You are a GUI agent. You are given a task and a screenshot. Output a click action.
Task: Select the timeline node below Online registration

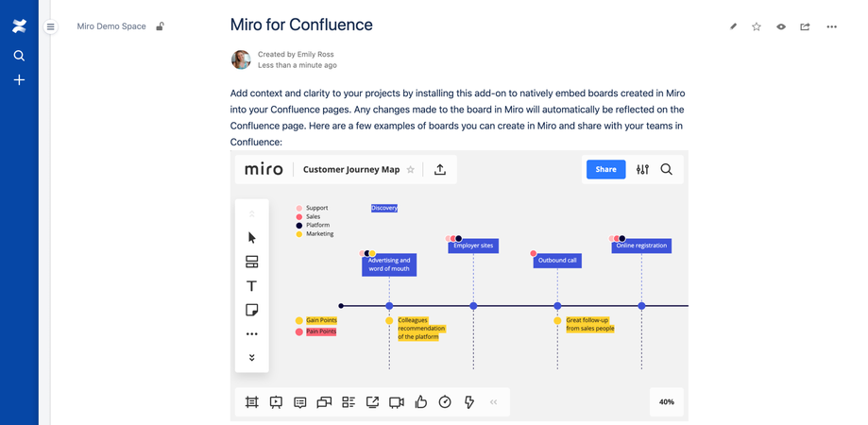point(641,306)
